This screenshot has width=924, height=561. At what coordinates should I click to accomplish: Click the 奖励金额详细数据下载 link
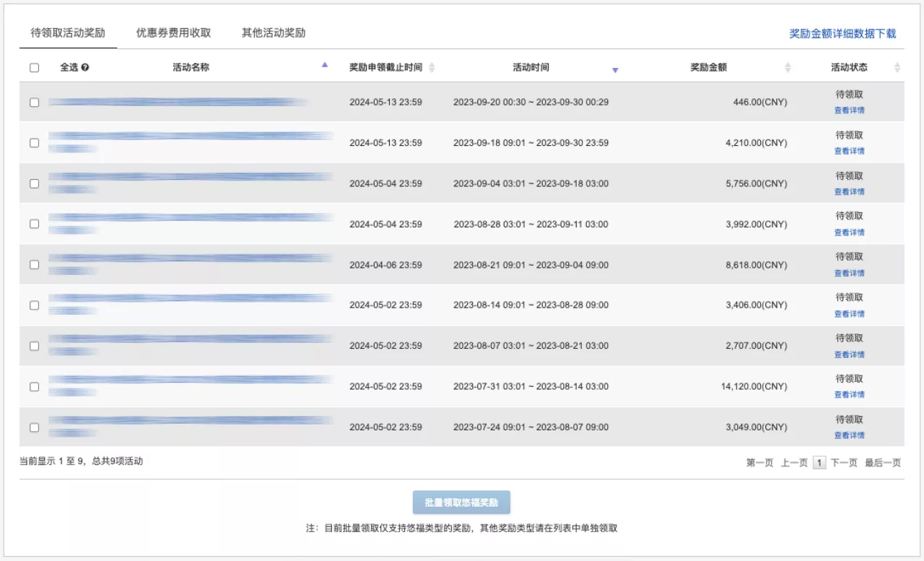point(842,32)
